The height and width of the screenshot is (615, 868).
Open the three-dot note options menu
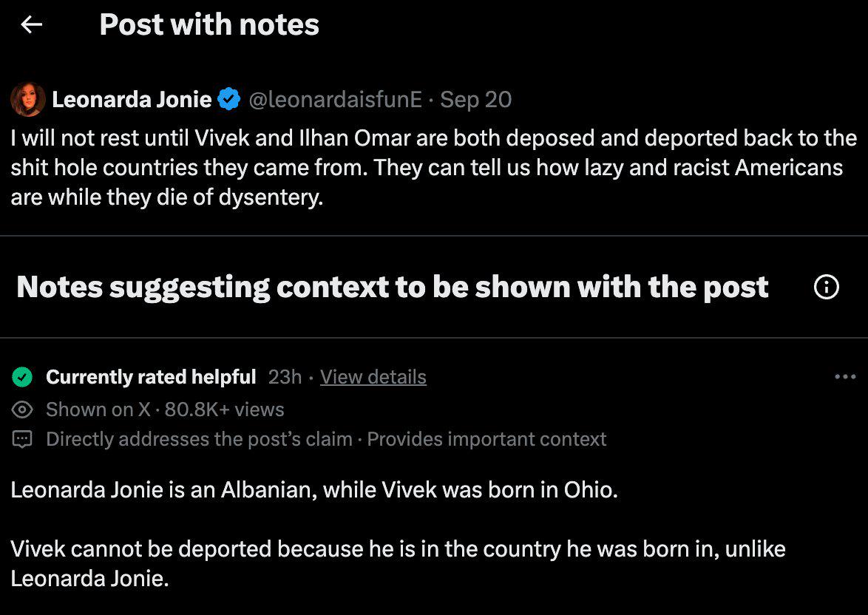(x=845, y=377)
